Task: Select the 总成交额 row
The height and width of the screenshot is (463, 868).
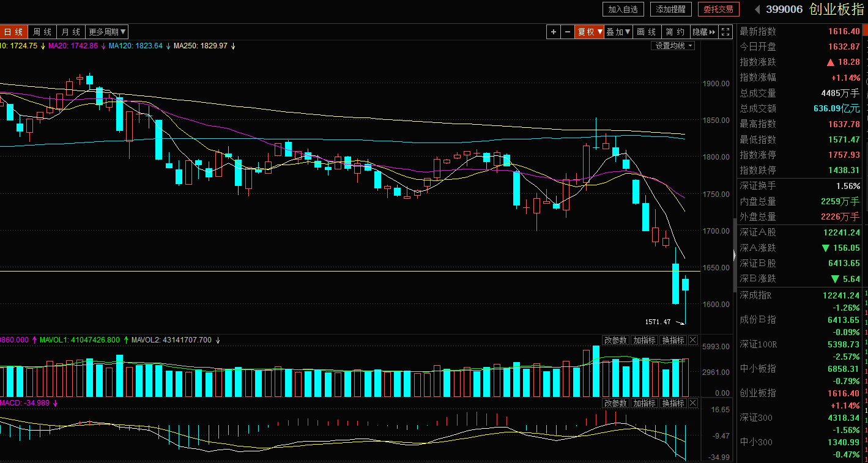Action: [800, 108]
